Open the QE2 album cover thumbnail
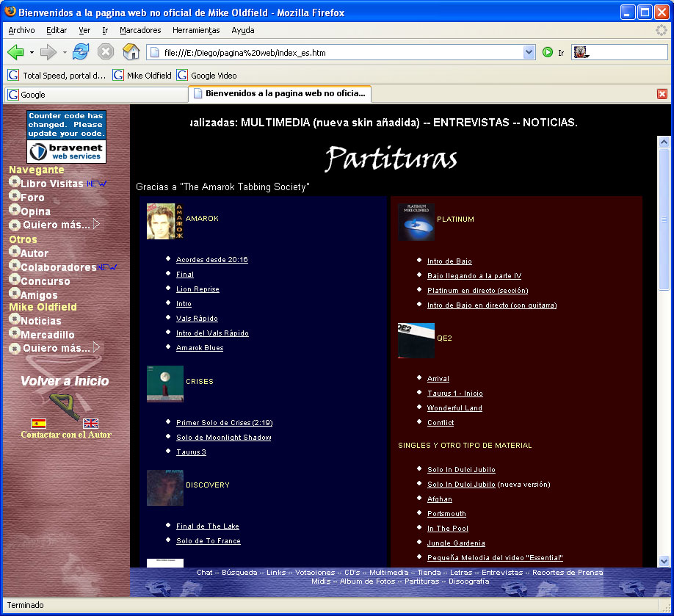This screenshot has height=616, width=674. [416, 341]
